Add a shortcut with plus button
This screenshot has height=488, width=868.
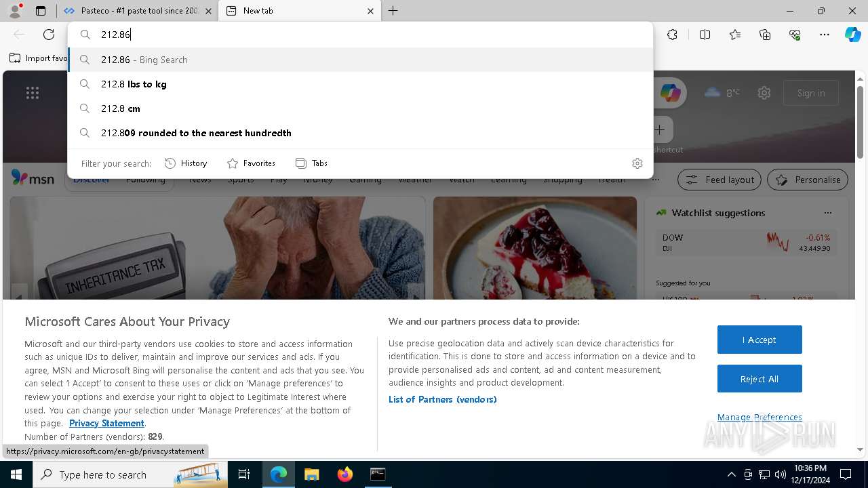(x=660, y=129)
